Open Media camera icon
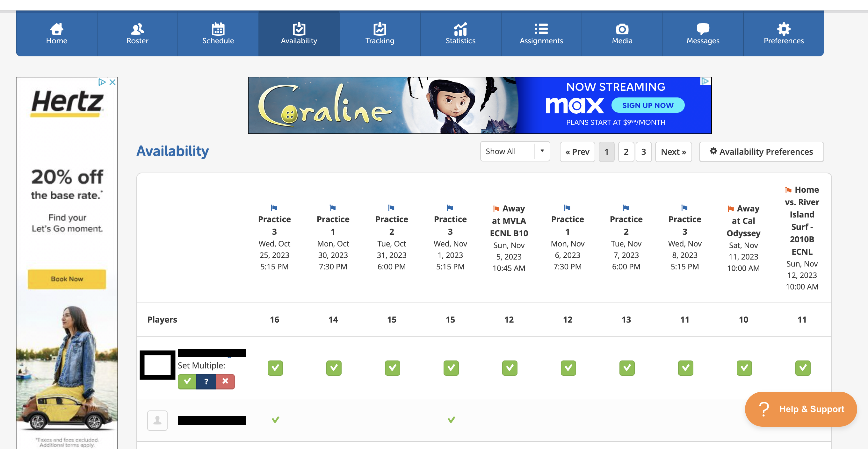 point(622,29)
